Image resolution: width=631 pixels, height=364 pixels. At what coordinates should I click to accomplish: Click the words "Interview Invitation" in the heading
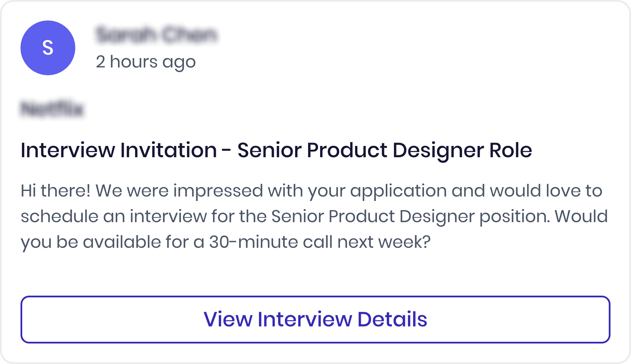(x=119, y=150)
